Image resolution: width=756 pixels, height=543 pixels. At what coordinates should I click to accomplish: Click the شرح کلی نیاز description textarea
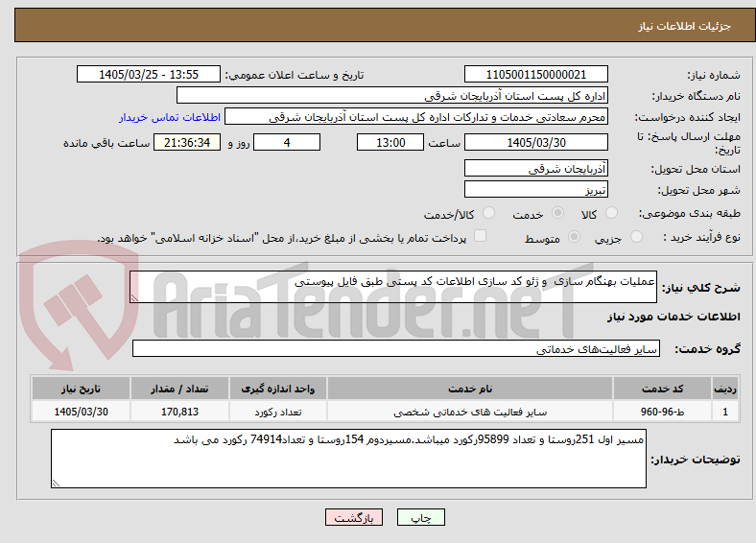[x=393, y=287]
